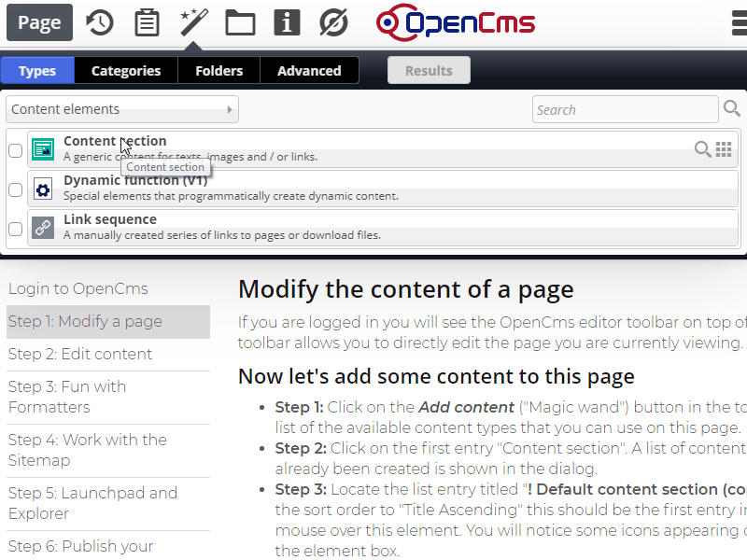Viewport: 747px width, 560px height.
Task: Click the search magnifier icon
Action: point(732,109)
